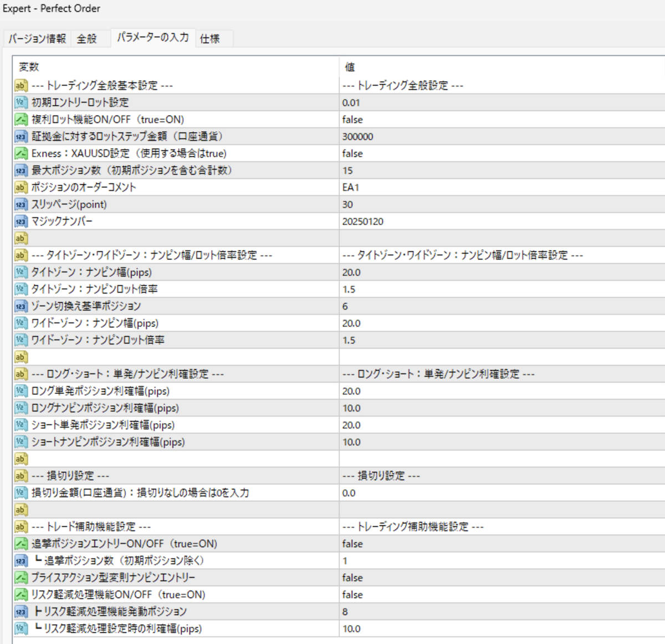Click the ab icon on the 損切り設定 header row

(x=20, y=476)
